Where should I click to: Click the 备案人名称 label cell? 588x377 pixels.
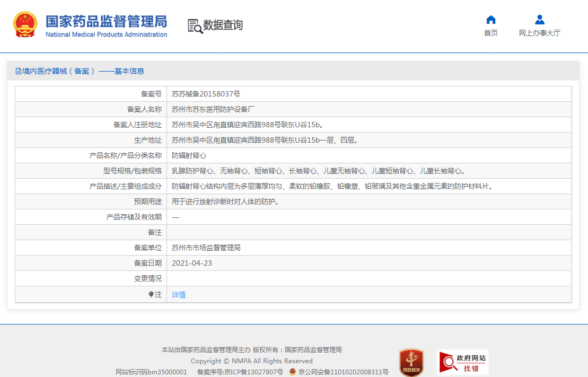[91, 109]
